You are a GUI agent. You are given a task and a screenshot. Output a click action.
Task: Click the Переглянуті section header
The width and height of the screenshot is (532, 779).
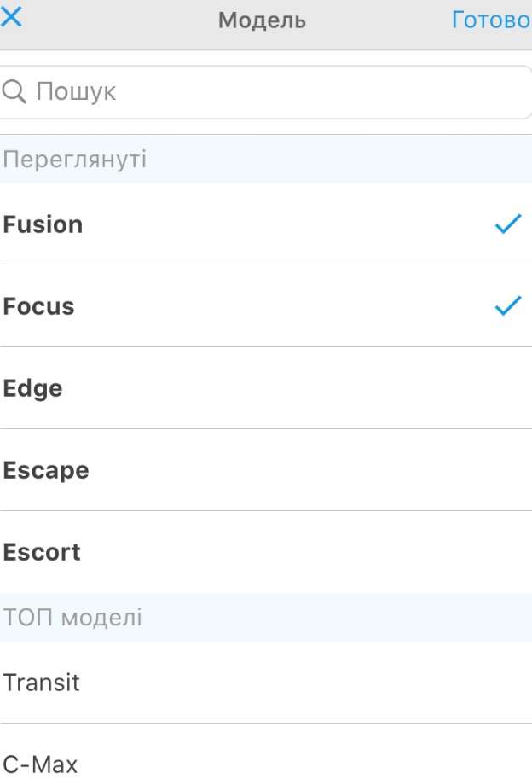coord(266,160)
